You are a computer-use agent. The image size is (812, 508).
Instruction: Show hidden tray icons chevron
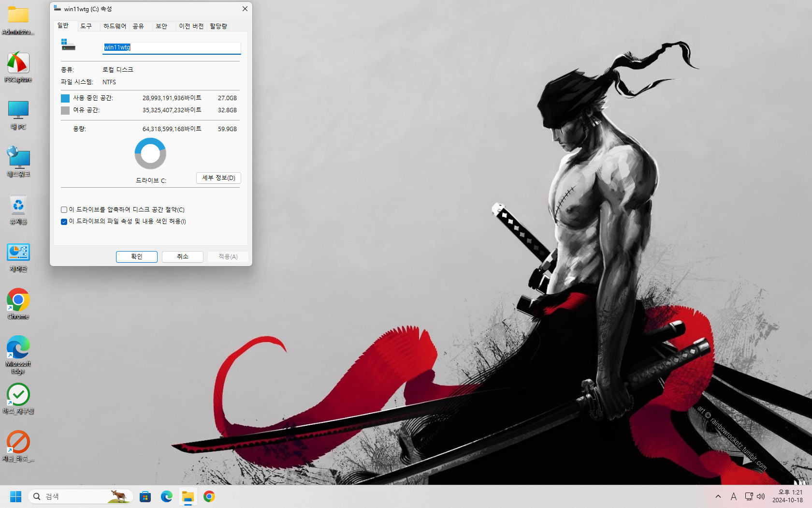click(x=718, y=496)
